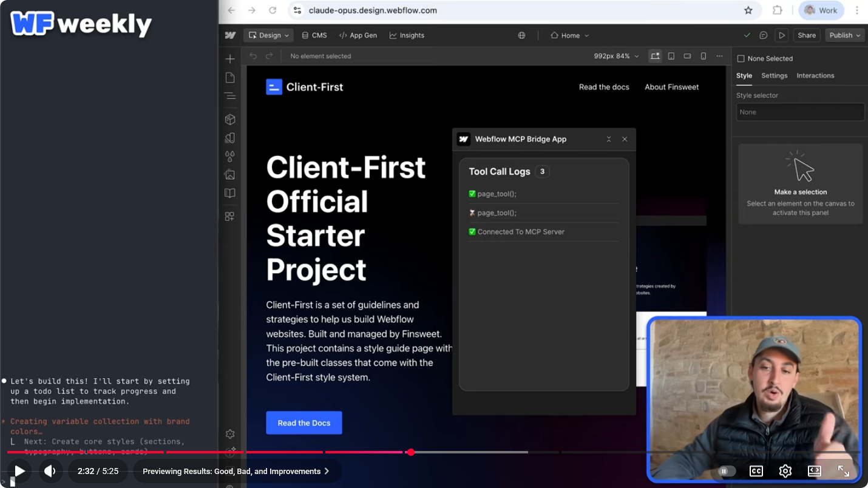Open the Assets image icon
868x488 pixels.
point(230,175)
